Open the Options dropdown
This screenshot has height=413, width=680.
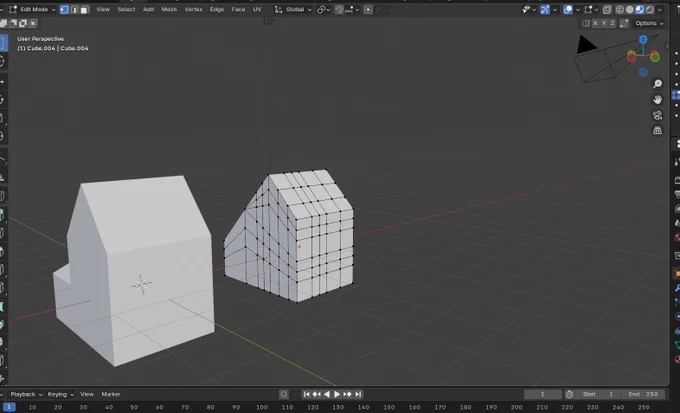pyautogui.click(x=649, y=23)
